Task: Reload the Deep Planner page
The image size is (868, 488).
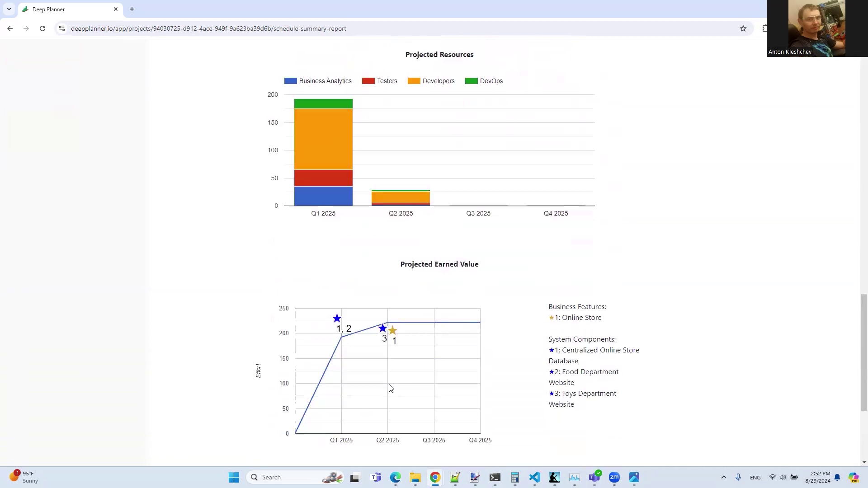Action: tap(42, 28)
